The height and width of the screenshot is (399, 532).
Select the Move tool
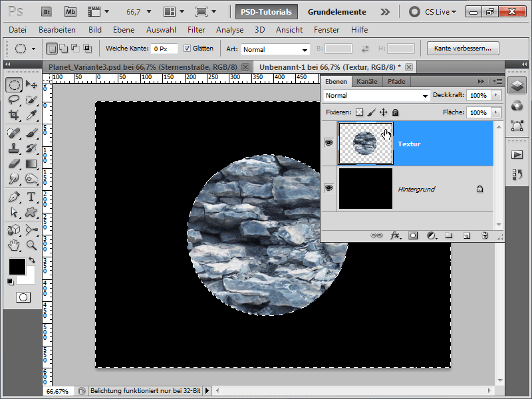point(31,84)
